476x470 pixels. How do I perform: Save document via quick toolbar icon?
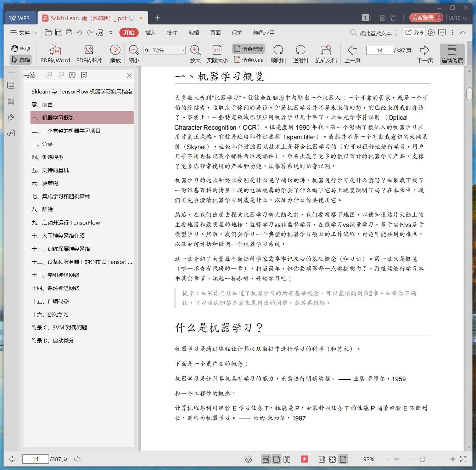point(59,33)
